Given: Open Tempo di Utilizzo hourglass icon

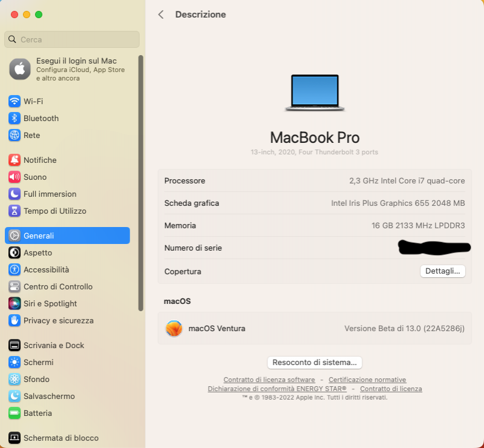Looking at the screenshot, I should pyautogui.click(x=15, y=211).
